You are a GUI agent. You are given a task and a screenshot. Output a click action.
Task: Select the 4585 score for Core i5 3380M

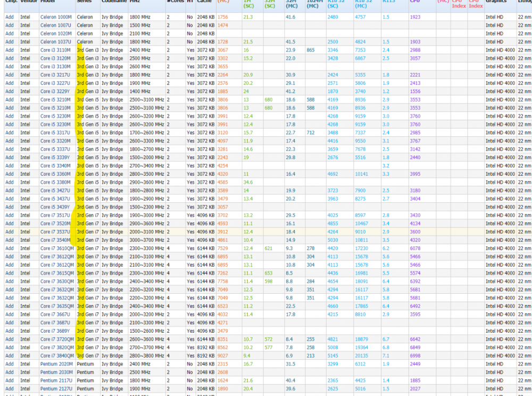pyautogui.click(x=222, y=182)
